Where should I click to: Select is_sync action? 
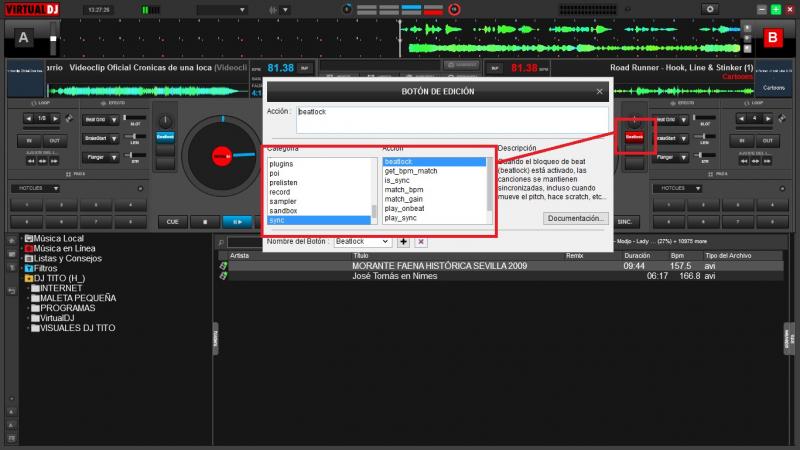tap(397, 180)
